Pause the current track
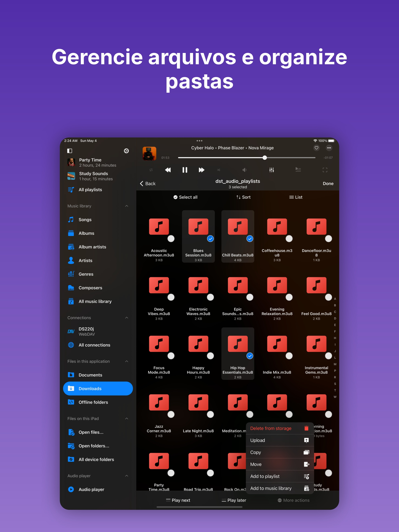This screenshot has height=532, width=399. (185, 170)
